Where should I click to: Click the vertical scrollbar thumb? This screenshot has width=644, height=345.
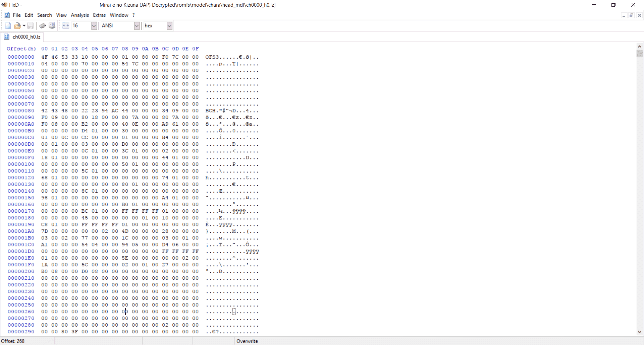(640, 54)
